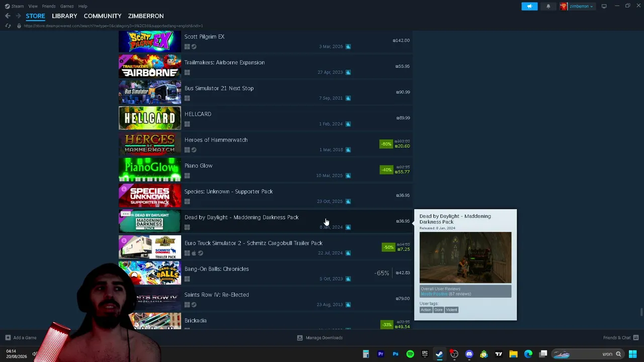Open the announcements megaphone button
644x362 pixels.
[529, 6]
